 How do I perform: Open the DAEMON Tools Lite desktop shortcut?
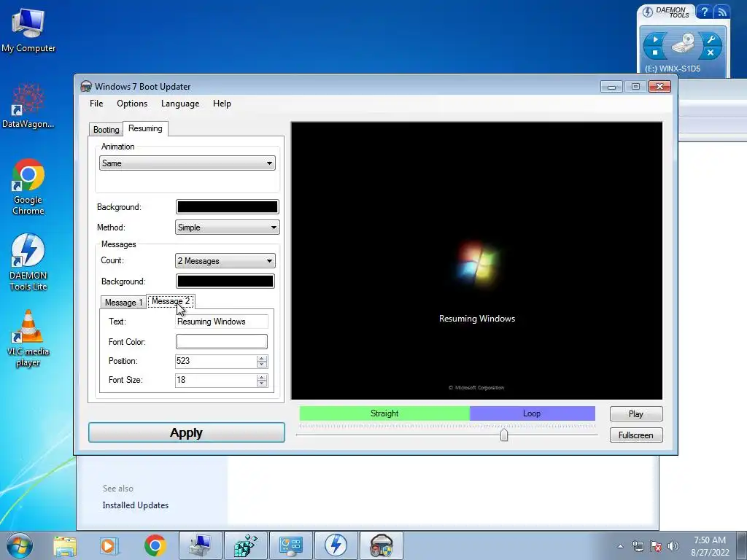click(28, 262)
